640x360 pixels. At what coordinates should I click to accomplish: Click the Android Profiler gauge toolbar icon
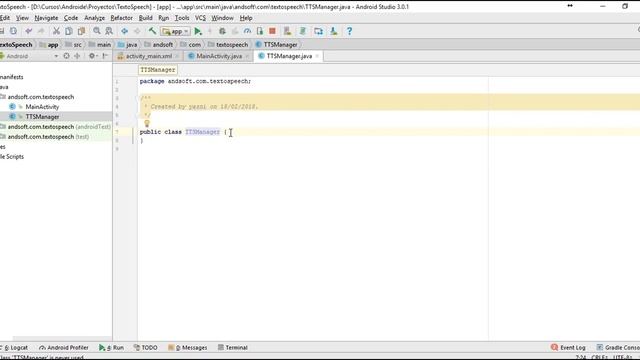click(x=247, y=31)
